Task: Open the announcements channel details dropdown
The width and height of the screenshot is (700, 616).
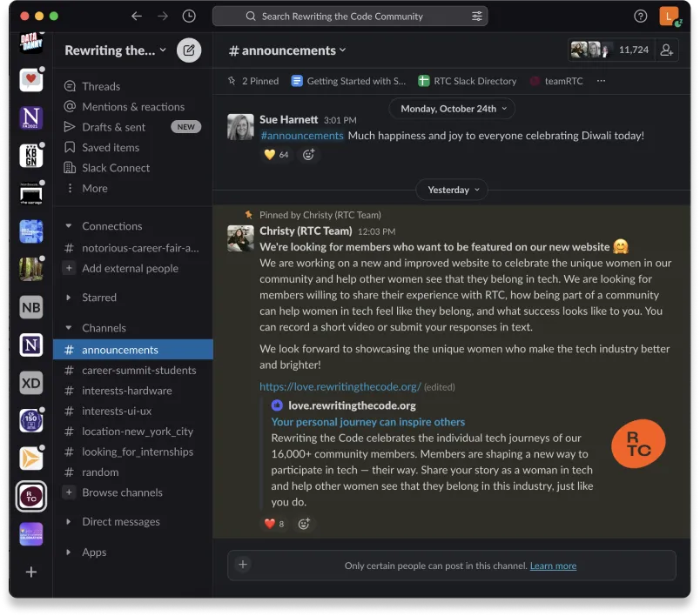Action: 287,50
